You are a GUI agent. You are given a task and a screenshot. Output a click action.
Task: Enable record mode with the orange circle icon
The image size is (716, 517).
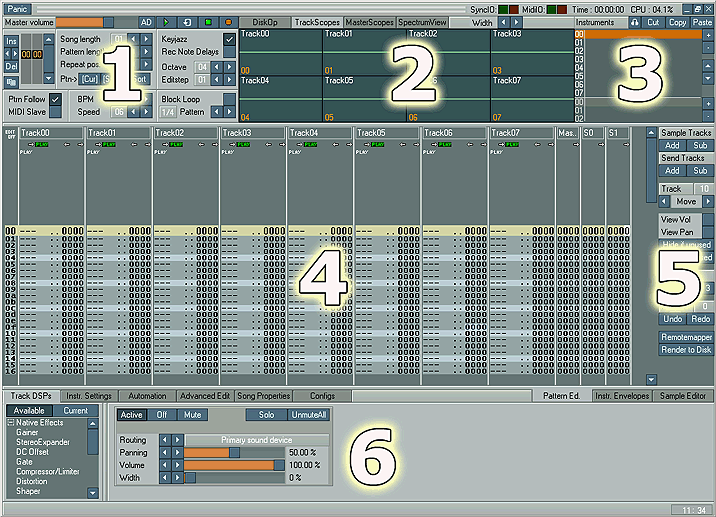(229, 22)
